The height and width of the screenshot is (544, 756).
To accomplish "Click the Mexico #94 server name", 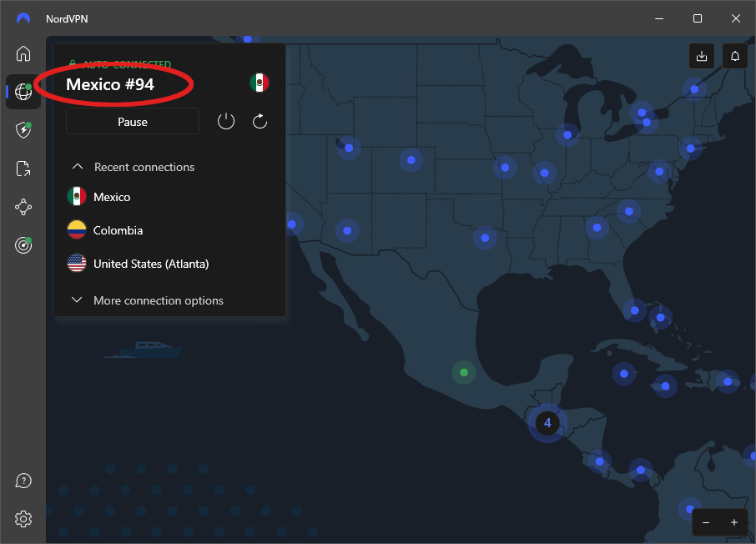I will 110,84.
